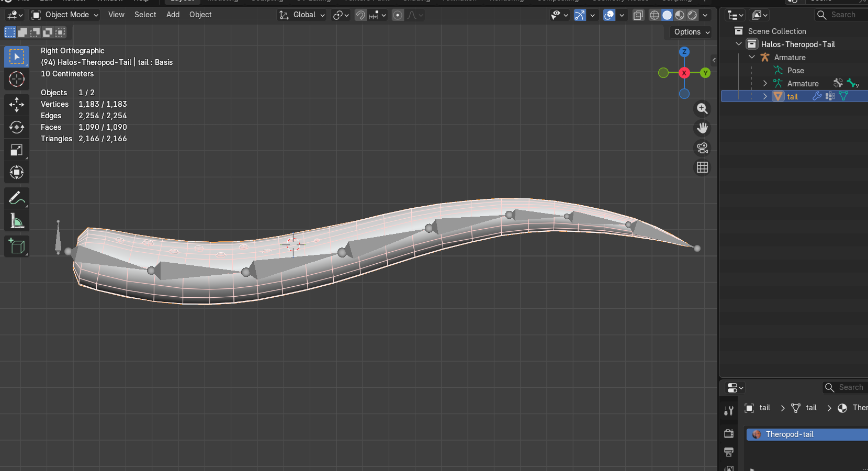
Task: Choose the Move tool
Action: click(x=17, y=104)
